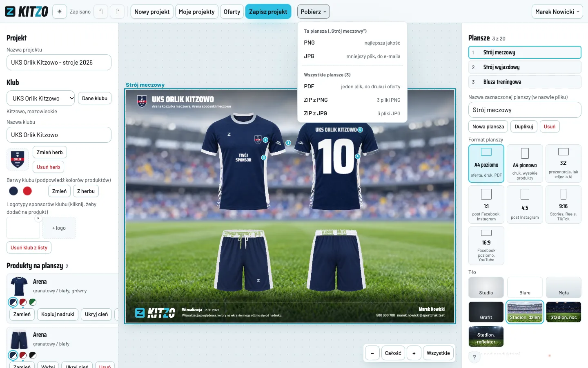Download this board as JPG
The image size is (588, 368).
pos(352,56)
